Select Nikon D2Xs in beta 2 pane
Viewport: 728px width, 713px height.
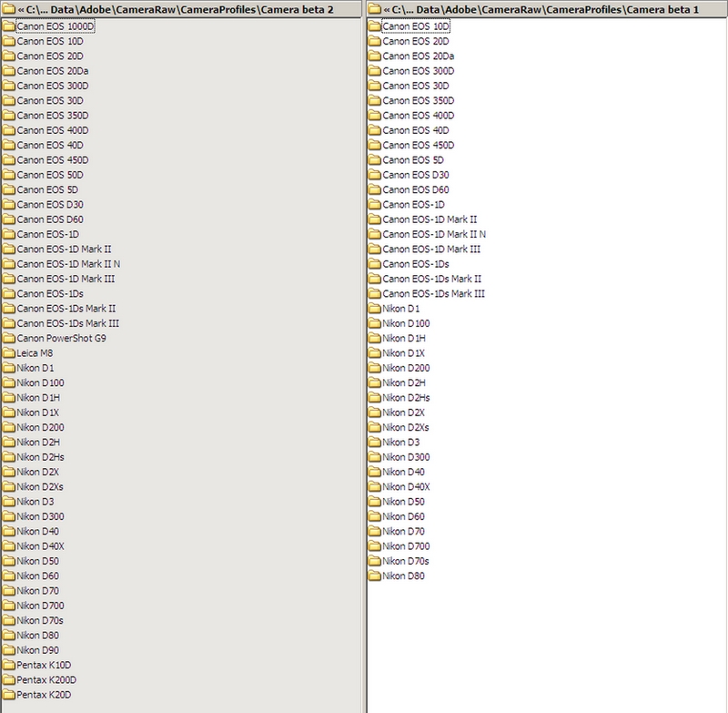40,487
